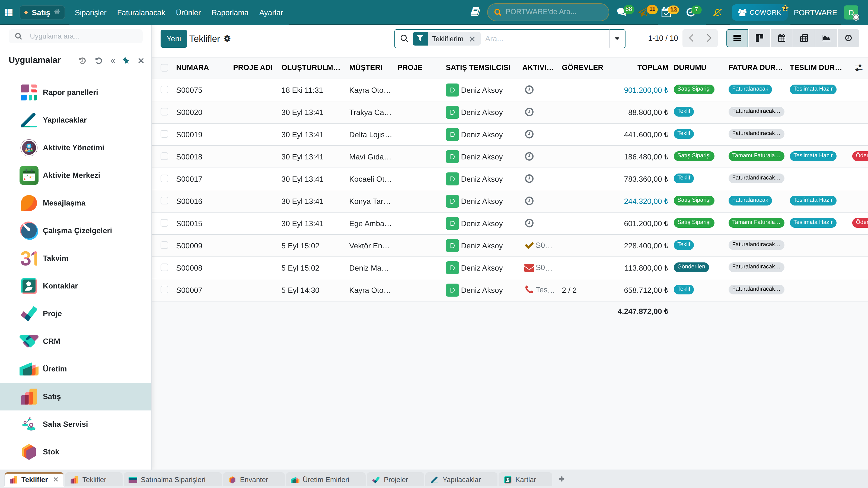Image resolution: width=868 pixels, height=488 pixels.
Task: Switch to calendar view
Action: 781,38
